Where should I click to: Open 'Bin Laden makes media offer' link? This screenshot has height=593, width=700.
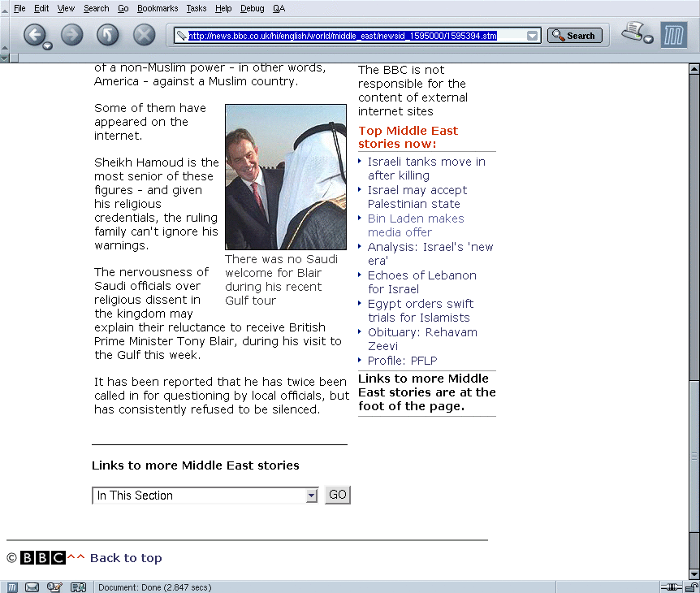(x=416, y=225)
